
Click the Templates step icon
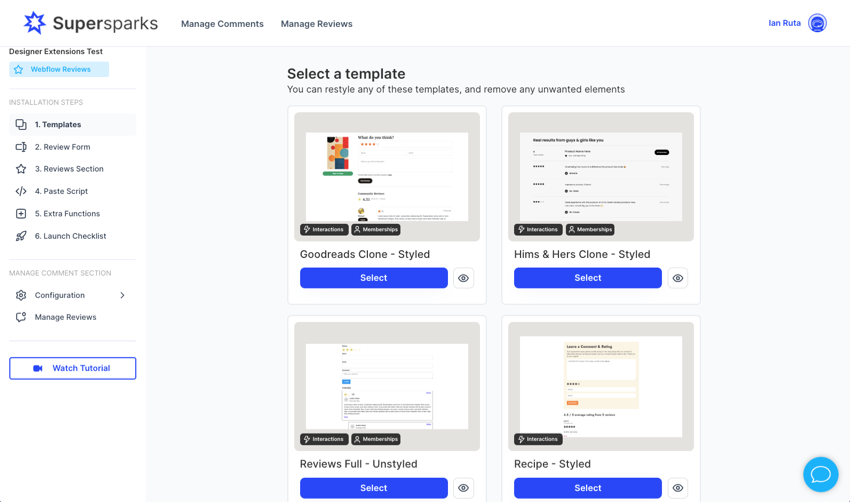pyautogui.click(x=21, y=125)
